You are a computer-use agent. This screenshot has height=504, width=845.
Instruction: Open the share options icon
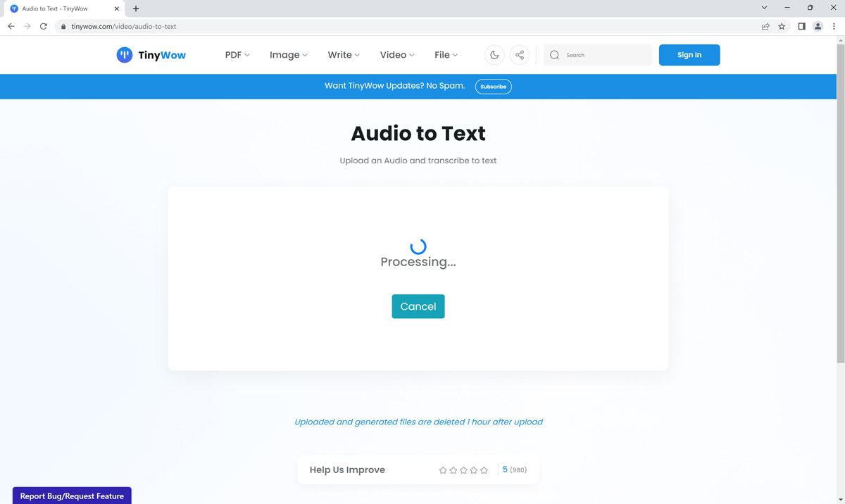pos(519,54)
